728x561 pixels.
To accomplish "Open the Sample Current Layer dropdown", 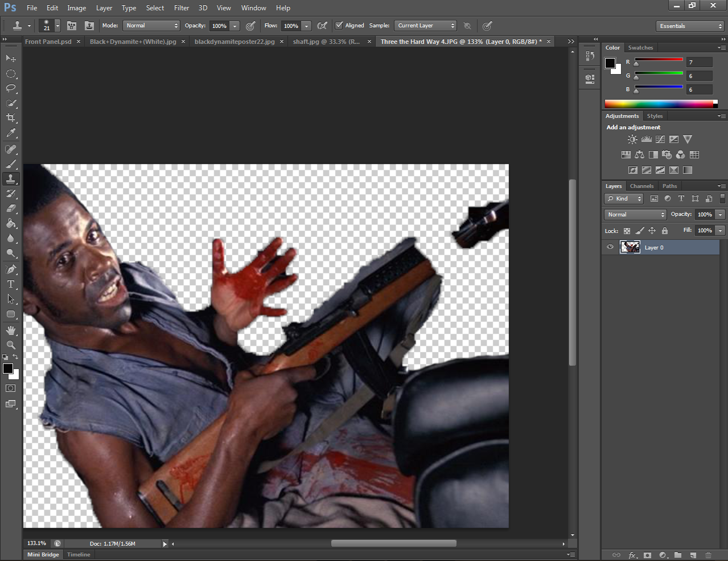I will [x=425, y=26].
